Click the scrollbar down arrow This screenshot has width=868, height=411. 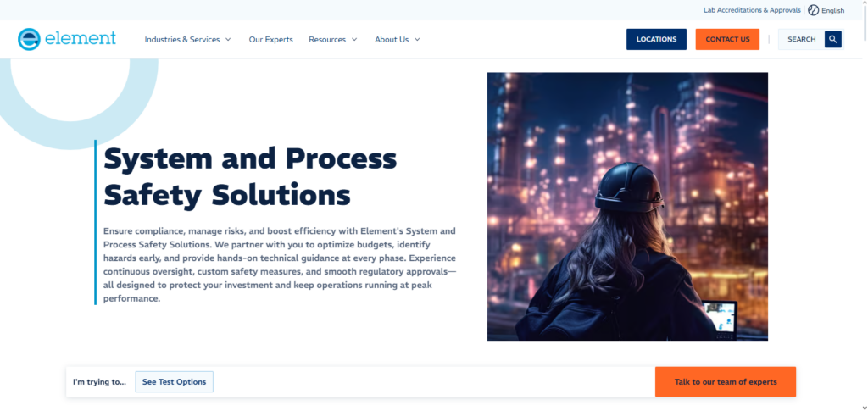[864, 407]
